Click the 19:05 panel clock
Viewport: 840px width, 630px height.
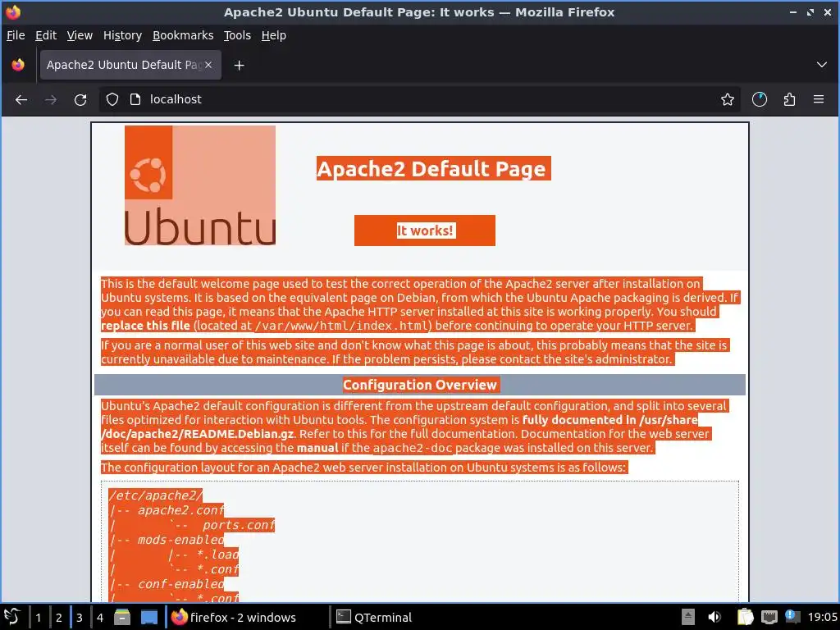point(822,617)
